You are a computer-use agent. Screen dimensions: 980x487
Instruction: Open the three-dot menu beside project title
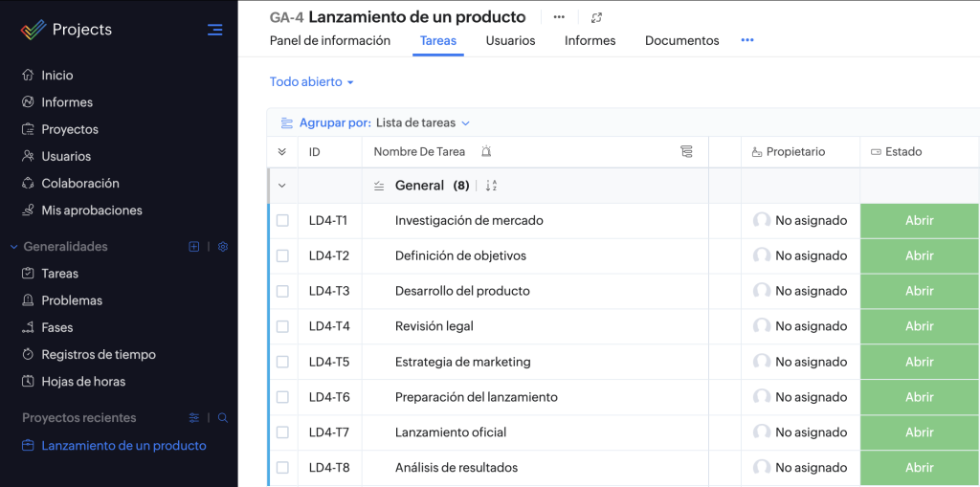[x=559, y=17]
